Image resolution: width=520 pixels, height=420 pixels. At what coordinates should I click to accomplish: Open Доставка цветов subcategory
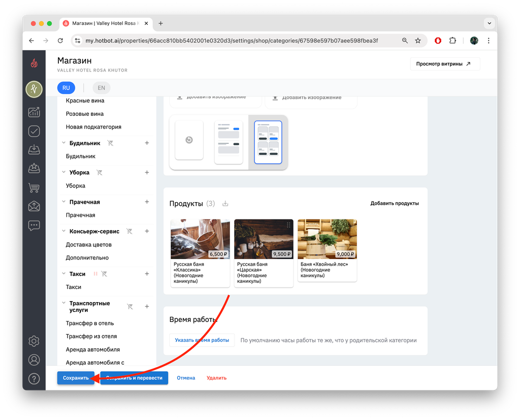88,244
